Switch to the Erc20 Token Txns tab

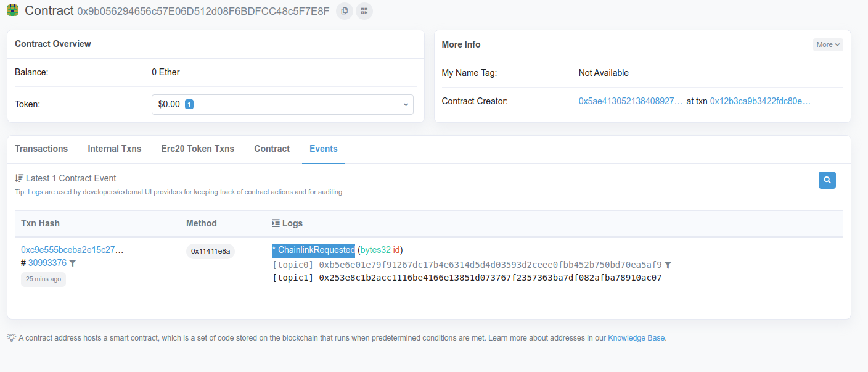pos(197,149)
